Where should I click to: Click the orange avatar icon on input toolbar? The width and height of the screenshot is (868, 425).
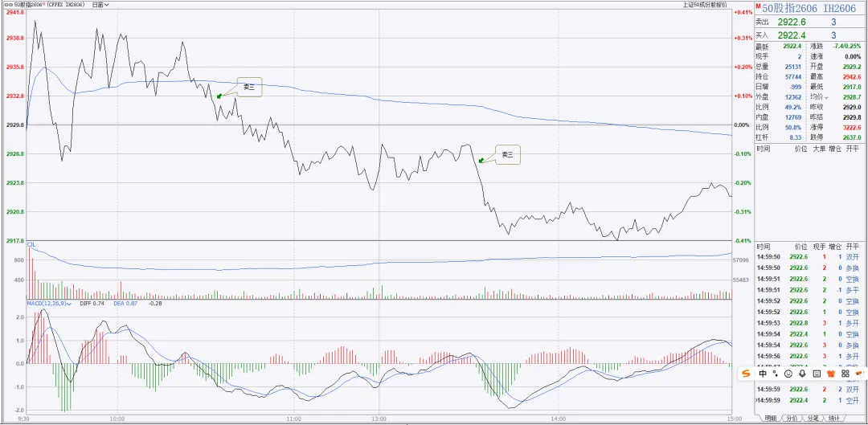[x=858, y=374]
